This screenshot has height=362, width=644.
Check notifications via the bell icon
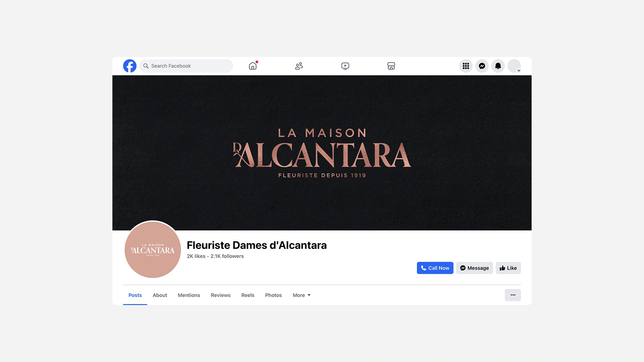point(498,66)
